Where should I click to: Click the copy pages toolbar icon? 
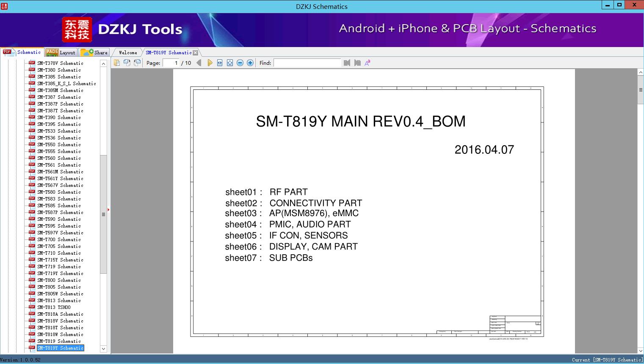116,63
